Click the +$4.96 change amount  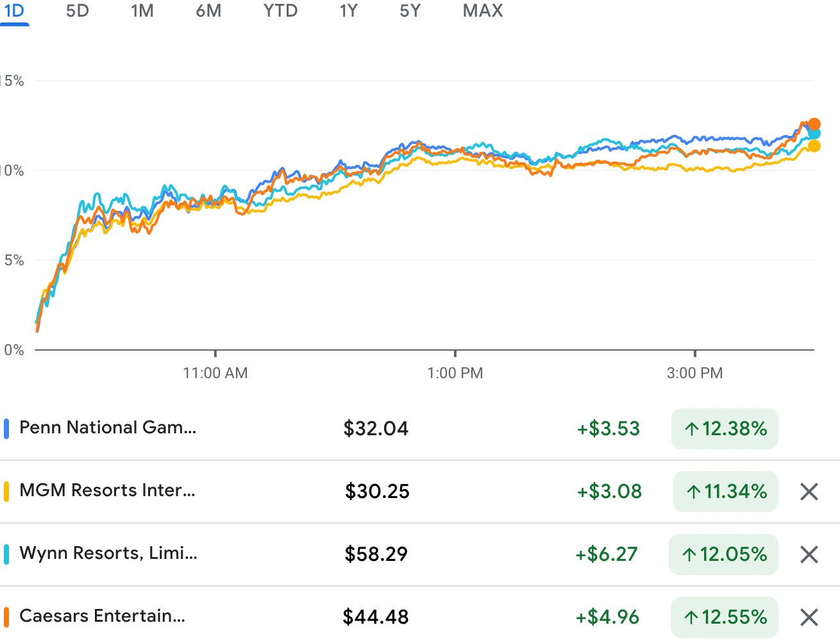click(x=607, y=617)
